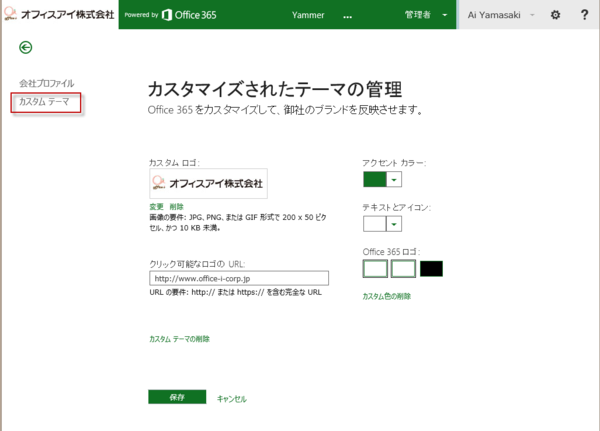Click the green accent color swatch
Screen dimensions: 600x431
click(x=375, y=179)
